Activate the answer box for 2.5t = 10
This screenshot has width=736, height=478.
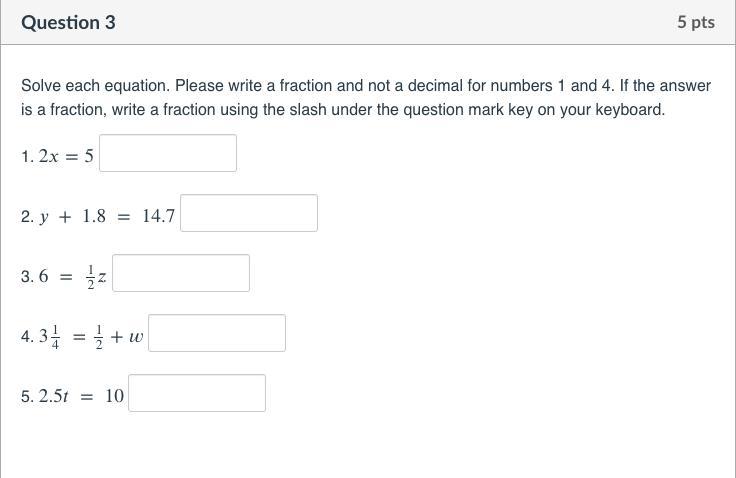(x=197, y=393)
